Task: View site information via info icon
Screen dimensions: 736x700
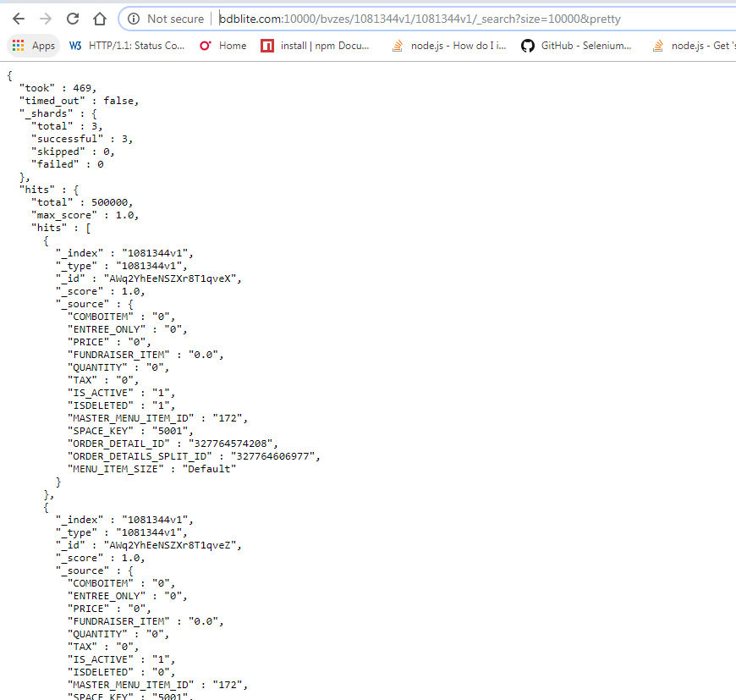Action: [x=133, y=19]
